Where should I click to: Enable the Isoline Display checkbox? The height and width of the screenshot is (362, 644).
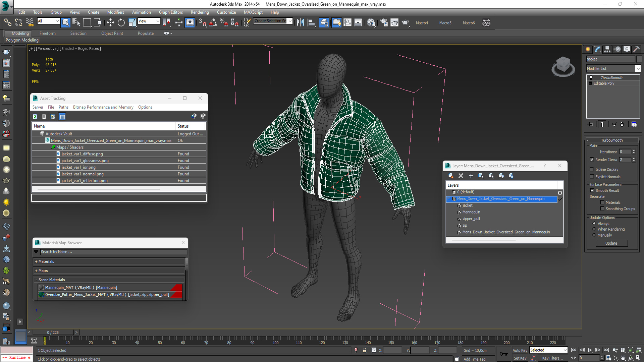coord(592,169)
